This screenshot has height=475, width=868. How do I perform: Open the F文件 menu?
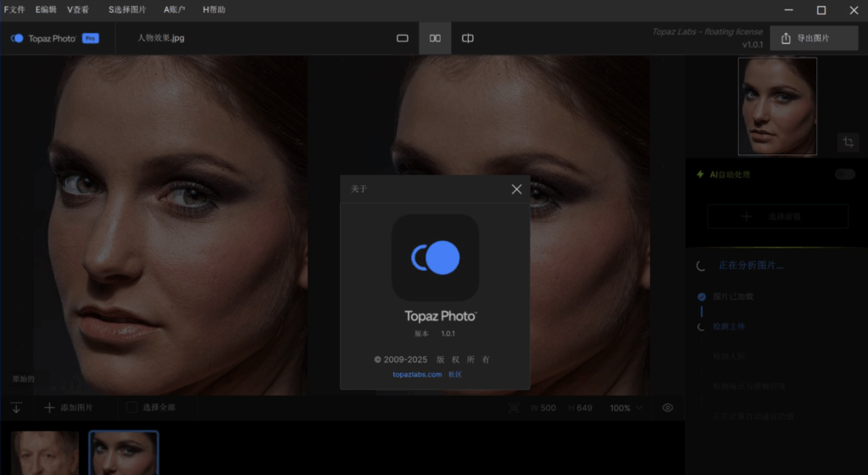14,9
